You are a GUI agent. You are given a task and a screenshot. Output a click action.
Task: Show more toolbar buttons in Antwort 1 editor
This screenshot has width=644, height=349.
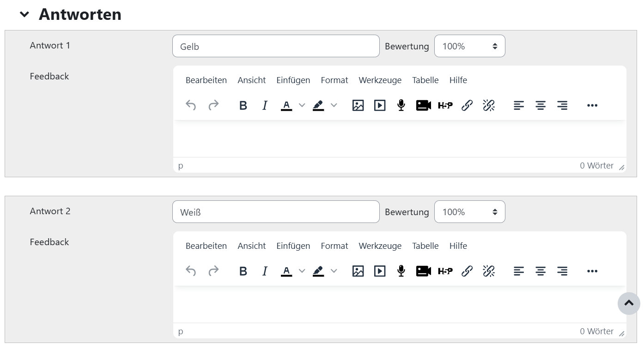pyautogui.click(x=592, y=105)
